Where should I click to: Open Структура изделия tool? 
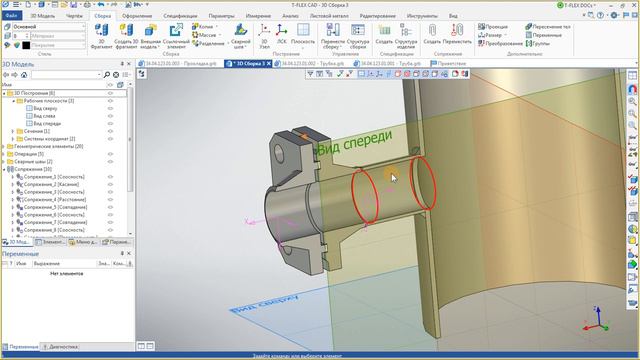click(406, 36)
